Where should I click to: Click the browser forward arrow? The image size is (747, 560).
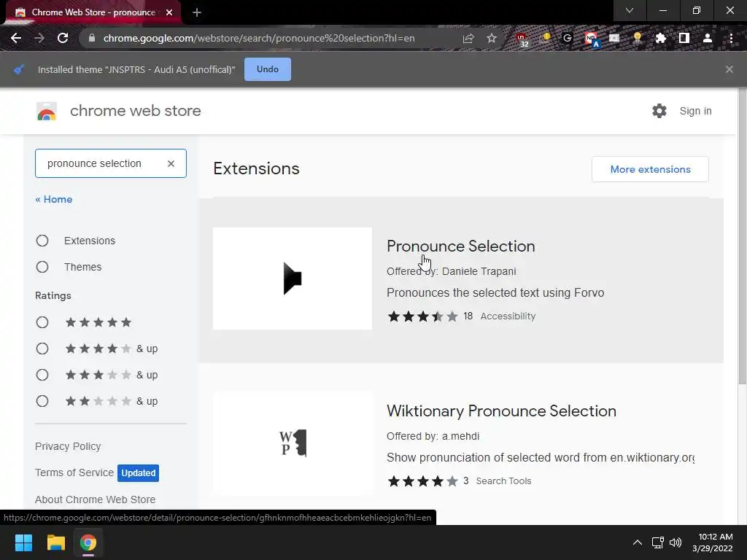click(x=39, y=38)
